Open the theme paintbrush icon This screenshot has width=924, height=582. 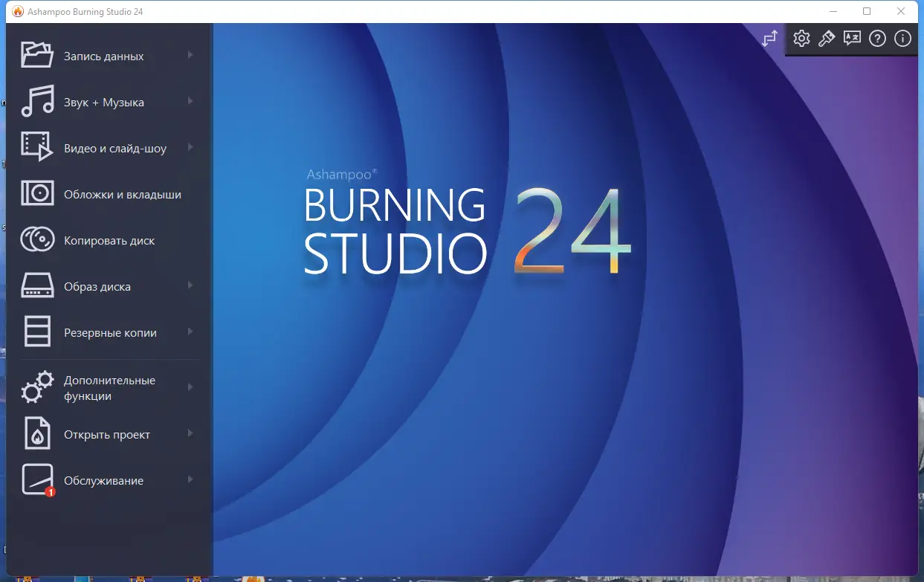click(827, 38)
